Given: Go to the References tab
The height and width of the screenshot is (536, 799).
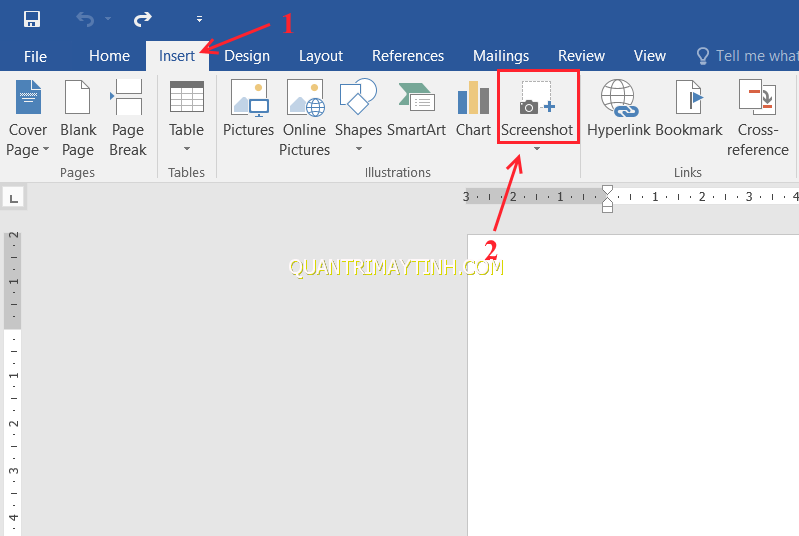Looking at the screenshot, I should tap(408, 56).
